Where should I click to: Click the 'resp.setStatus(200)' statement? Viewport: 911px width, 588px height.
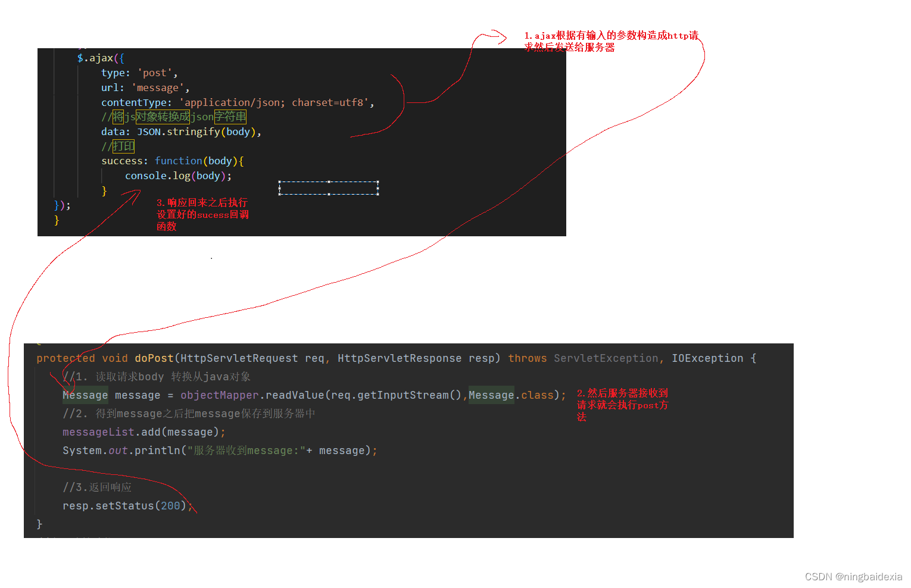pyautogui.click(x=124, y=506)
